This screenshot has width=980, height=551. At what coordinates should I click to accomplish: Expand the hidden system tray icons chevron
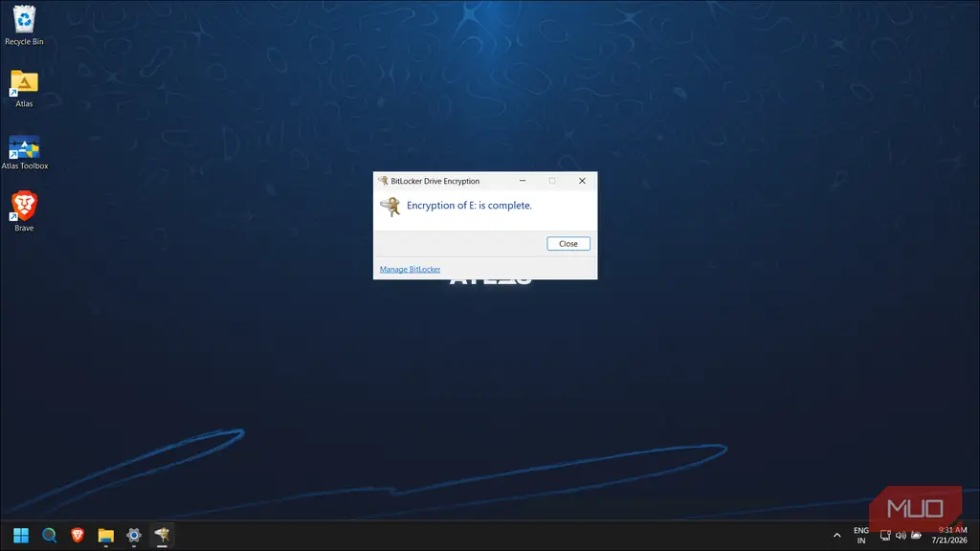point(836,536)
